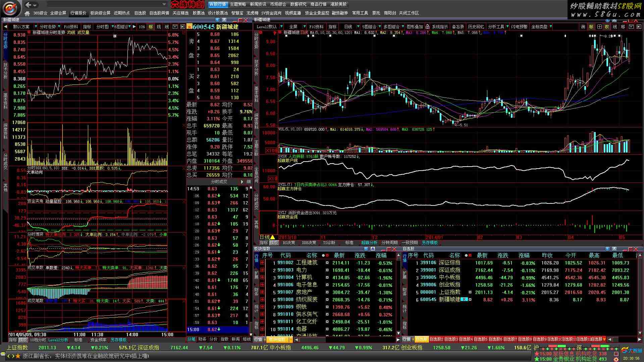Click sidebar toggle icon at the right end of the daily chart toolbar
Viewport: 644px width, 362px height.
coord(639,27)
